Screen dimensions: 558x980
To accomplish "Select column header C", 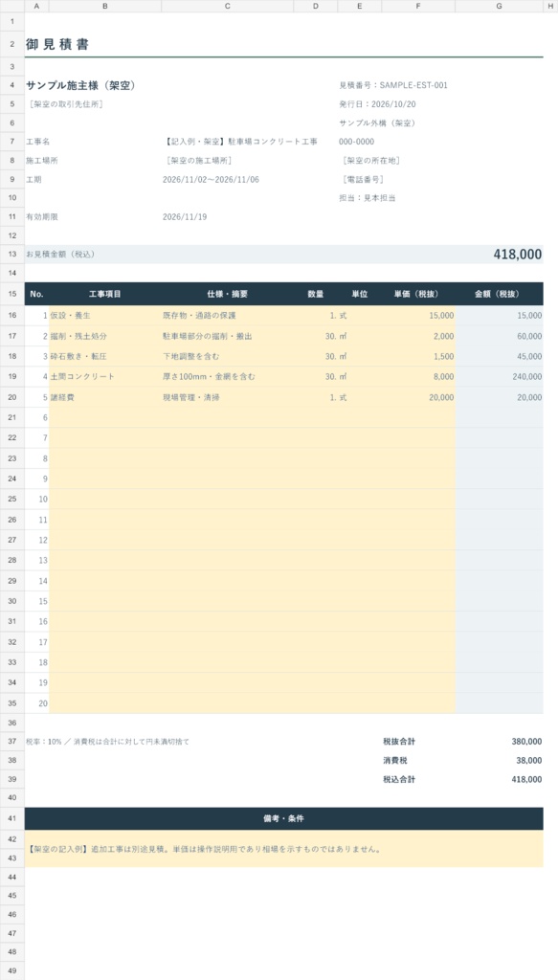I will click(228, 6).
